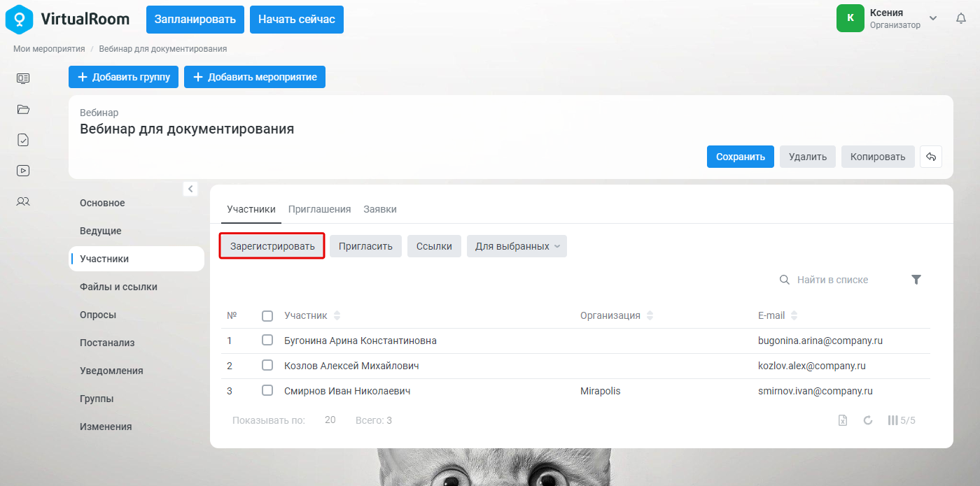Sort by the E-mail column arrows
Screen dimensions: 980x486
click(794, 315)
